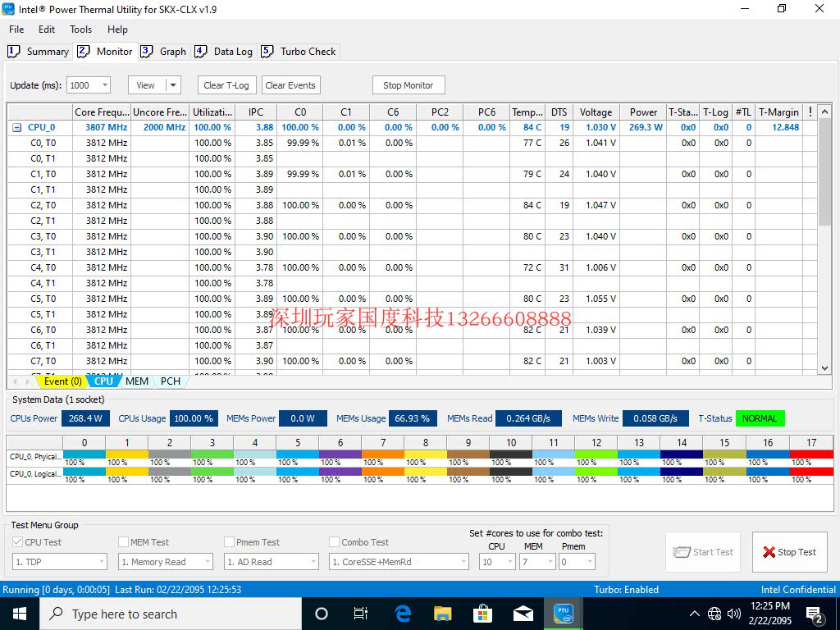Screen dimensions: 840x630
Task: Open the '1. AD Read' dropdown
Action: point(271,561)
